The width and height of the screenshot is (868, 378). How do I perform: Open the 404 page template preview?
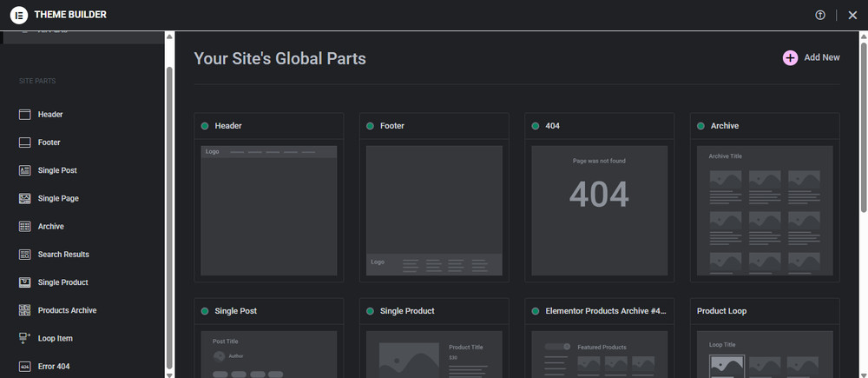[x=600, y=210]
